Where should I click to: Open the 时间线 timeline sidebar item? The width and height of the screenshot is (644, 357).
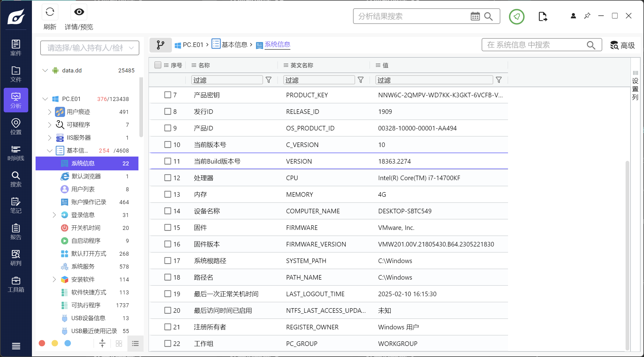coord(16,153)
